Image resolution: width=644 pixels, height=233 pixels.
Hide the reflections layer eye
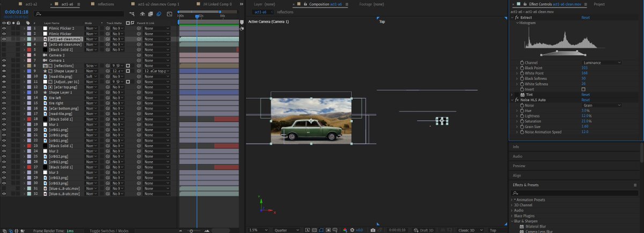click(x=4, y=66)
